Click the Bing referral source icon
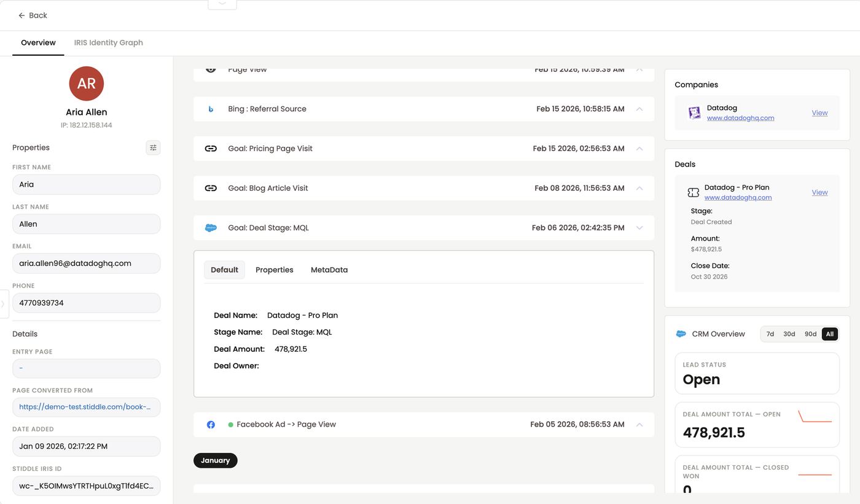This screenshot has height=504, width=860. pos(211,109)
